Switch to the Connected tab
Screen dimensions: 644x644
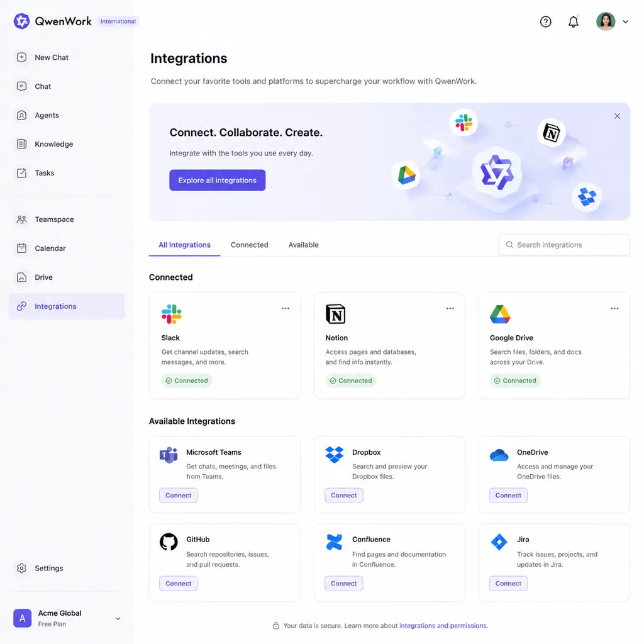(249, 245)
